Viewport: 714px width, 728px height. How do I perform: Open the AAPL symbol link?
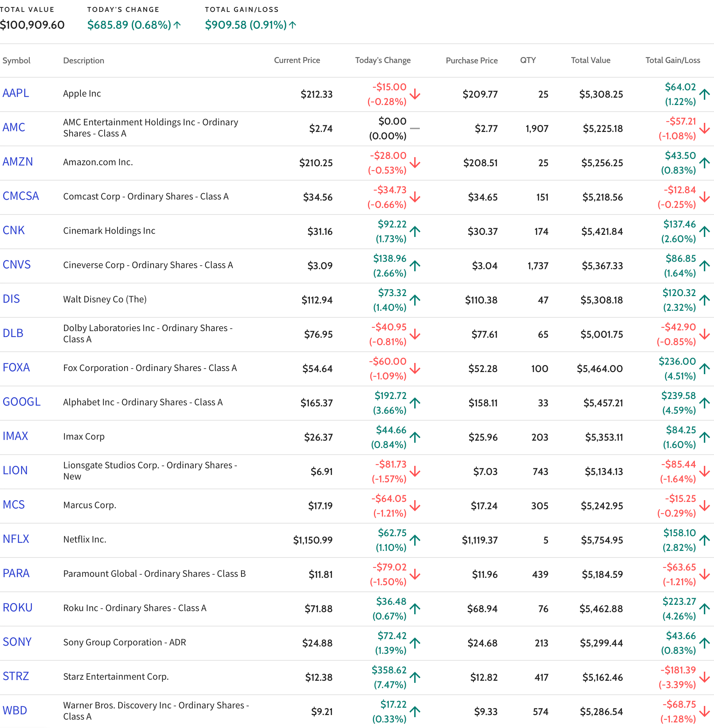point(16,93)
